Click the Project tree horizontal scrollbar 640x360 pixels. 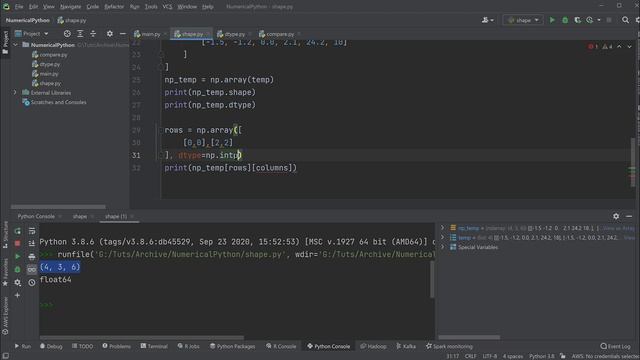point(58,207)
